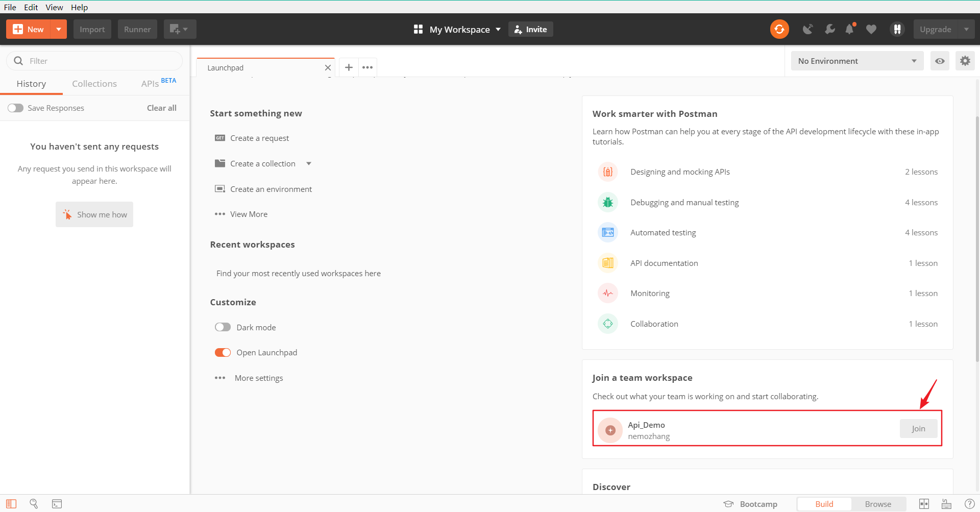The width and height of the screenshot is (980, 512).
Task: Expand the Upgrade dropdown arrow
Action: (x=966, y=29)
